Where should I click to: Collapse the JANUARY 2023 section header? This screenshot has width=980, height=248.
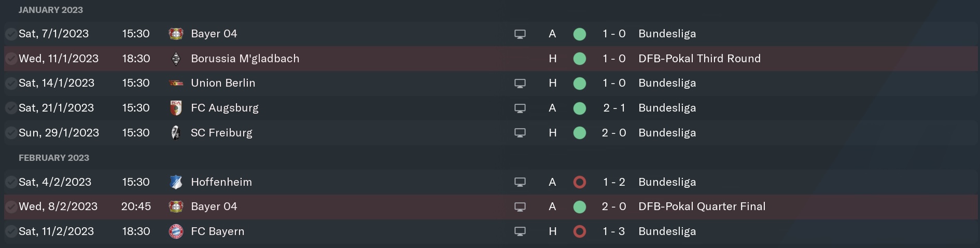tap(51, 10)
